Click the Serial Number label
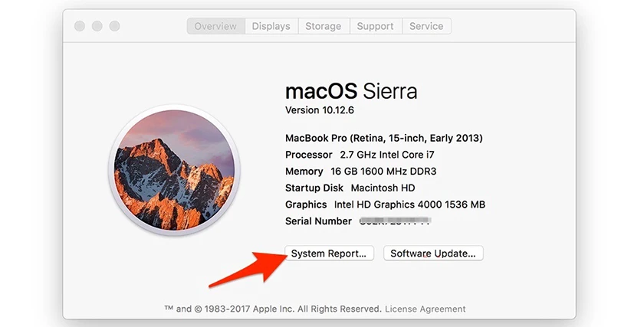The image size is (644, 327). click(x=318, y=221)
